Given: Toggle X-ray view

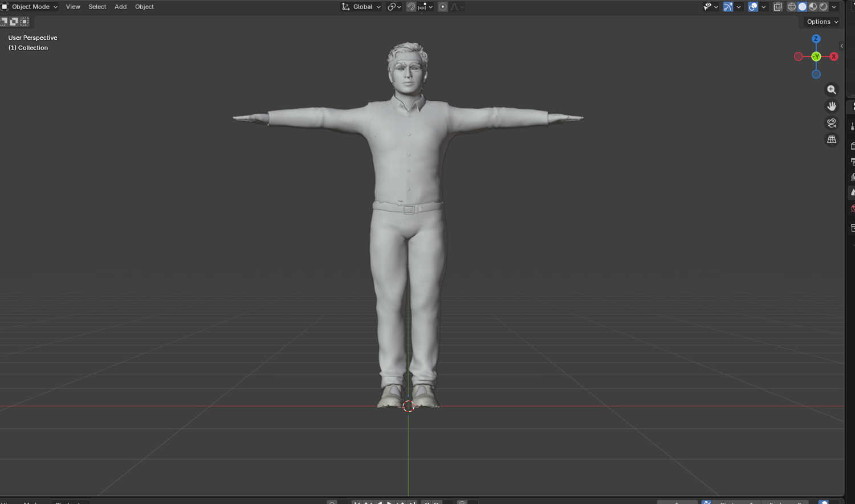Looking at the screenshot, I should (777, 7).
